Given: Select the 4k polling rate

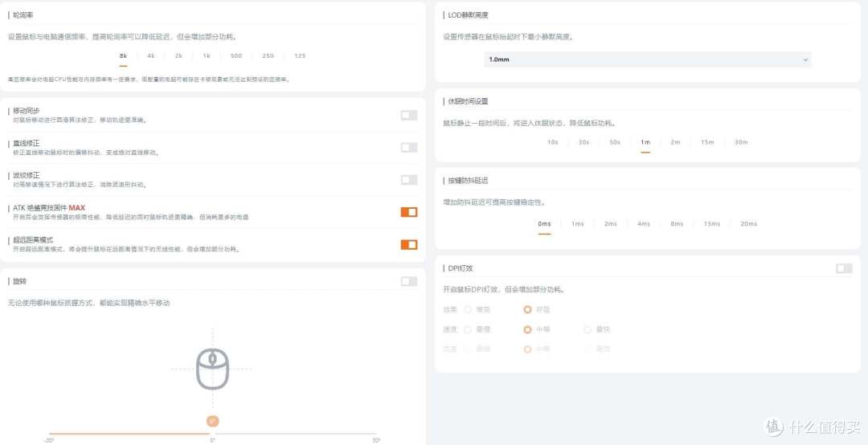Looking at the screenshot, I should (x=151, y=56).
